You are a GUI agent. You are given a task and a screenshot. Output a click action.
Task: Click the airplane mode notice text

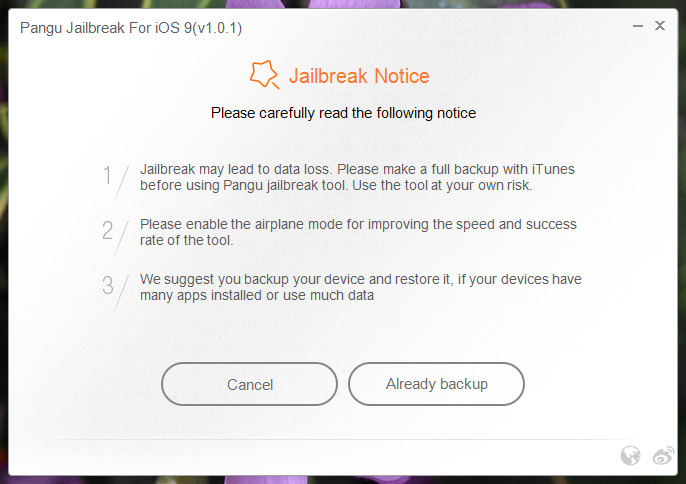coord(358,232)
